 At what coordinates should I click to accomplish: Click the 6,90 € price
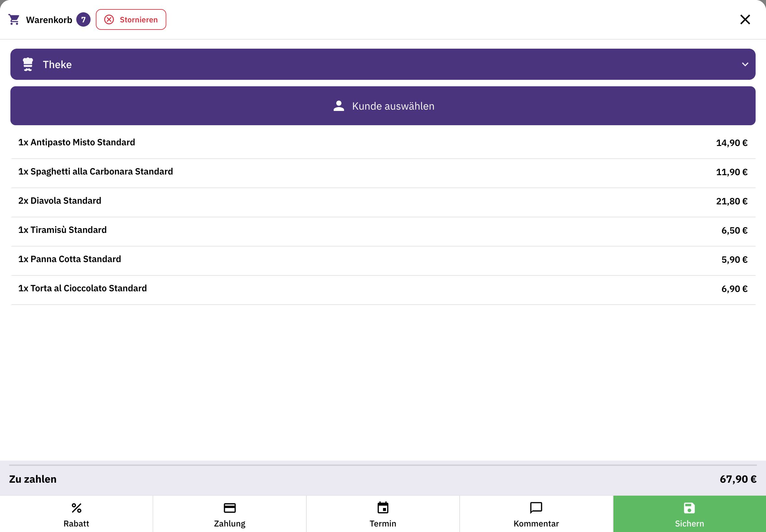734,289
